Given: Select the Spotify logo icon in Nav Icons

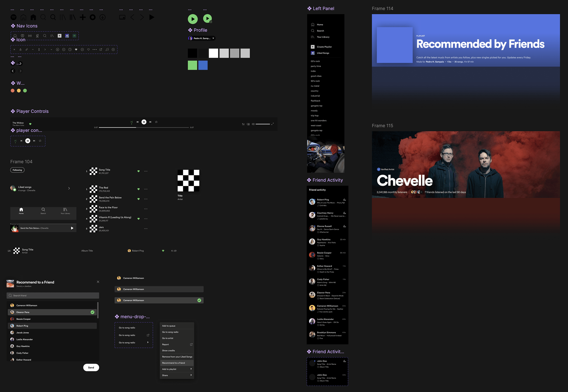Looking at the screenshot, I should (13, 17).
